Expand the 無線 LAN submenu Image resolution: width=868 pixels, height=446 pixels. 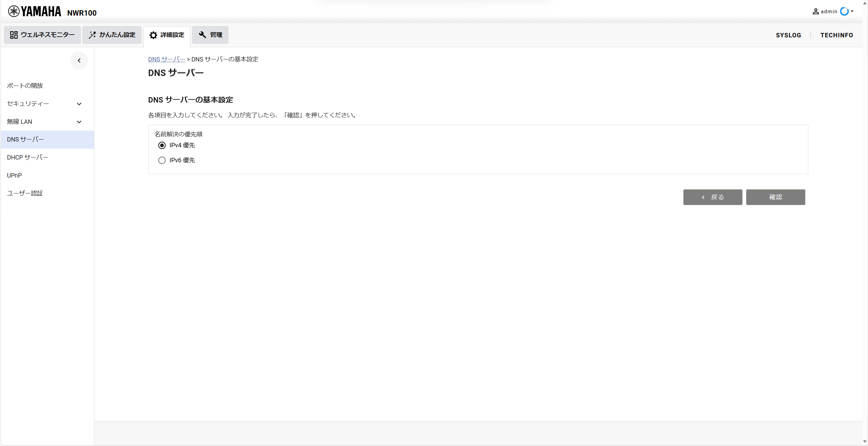[x=79, y=122]
